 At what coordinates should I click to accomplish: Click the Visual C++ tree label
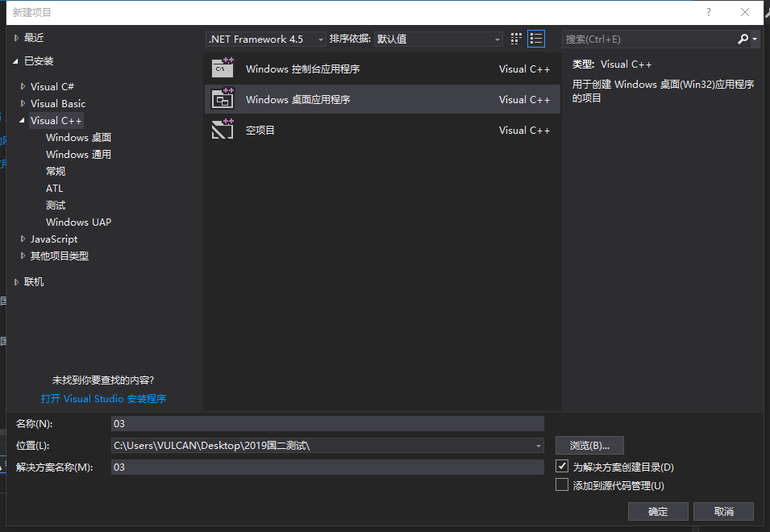click(56, 120)
